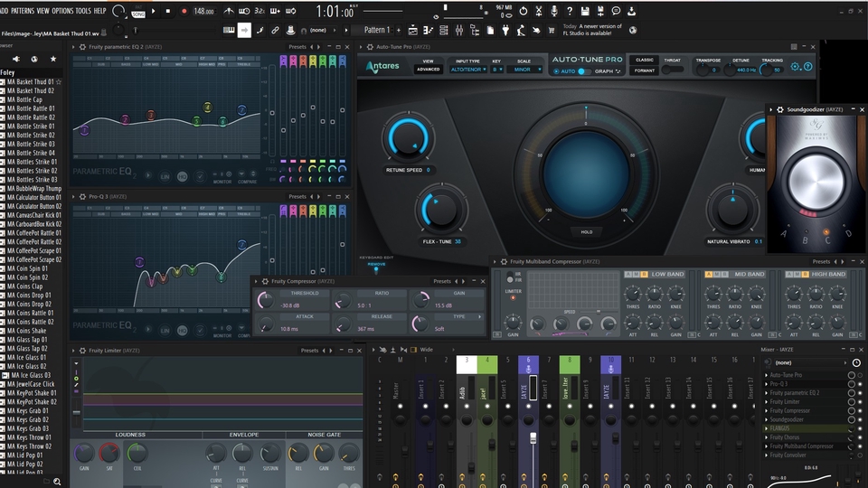Click the link chain icon in toolbar
Screen dimensions: 868x488
[x=275, y=31]
